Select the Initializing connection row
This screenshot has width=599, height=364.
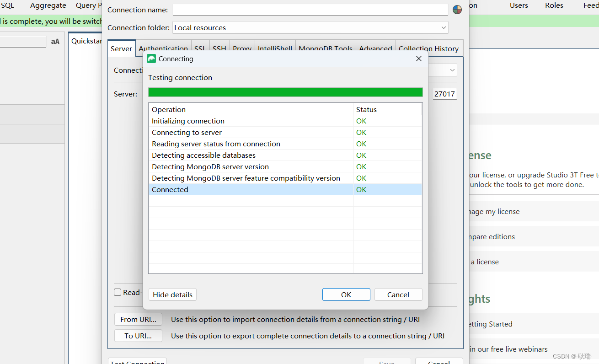(x=285, y=121)
